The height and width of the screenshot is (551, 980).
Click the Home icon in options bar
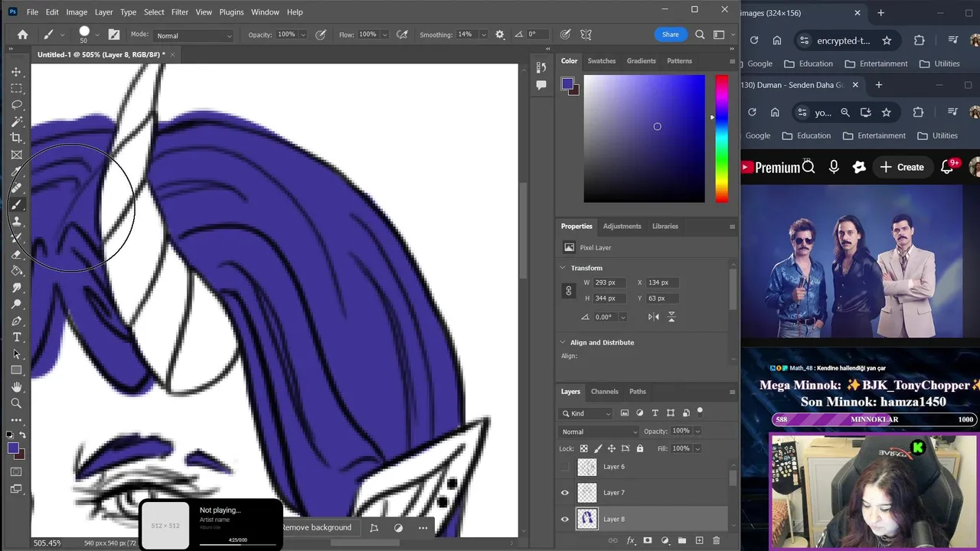tap(22, 34)
